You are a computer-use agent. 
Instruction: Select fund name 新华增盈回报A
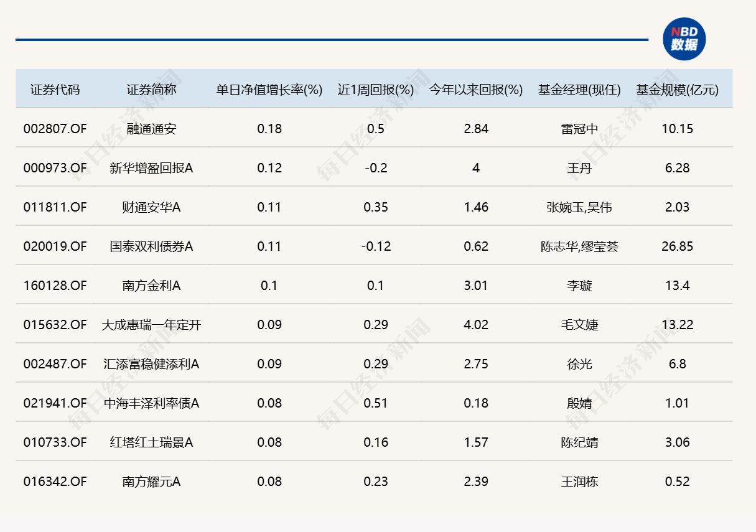coord(151,168)
